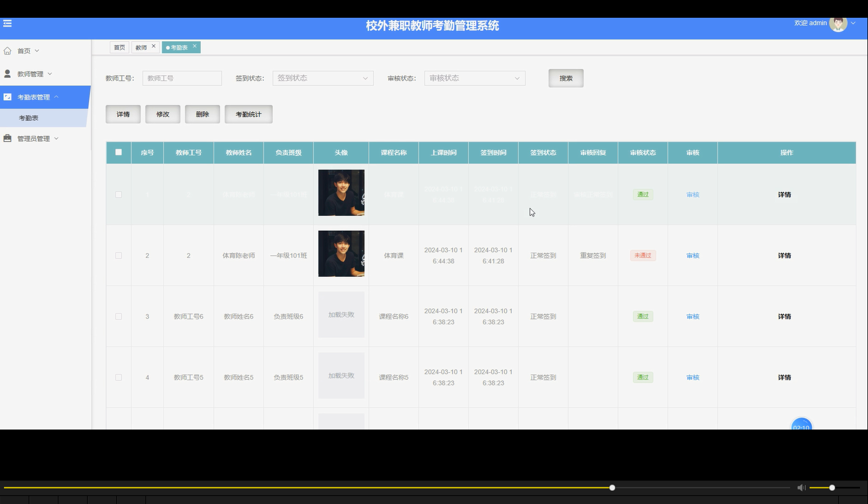868x504 pixels.
Task: Select 考勤表 submenu item in sidebar
Action: (x=44, y=118)
